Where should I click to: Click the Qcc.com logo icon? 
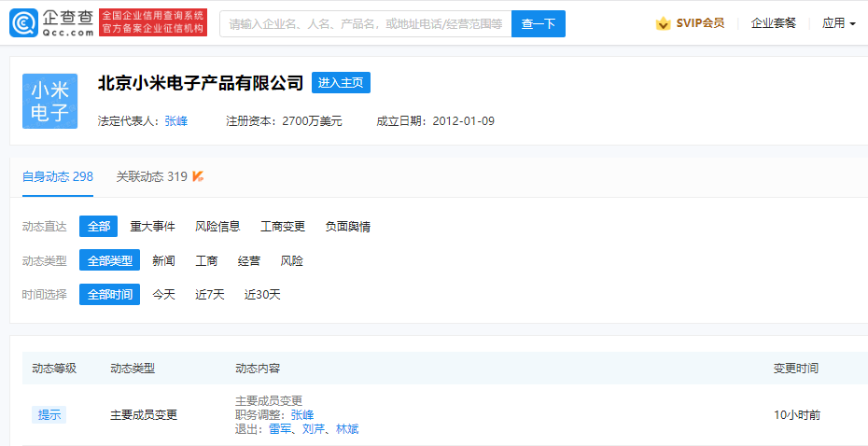pos(24,22)
